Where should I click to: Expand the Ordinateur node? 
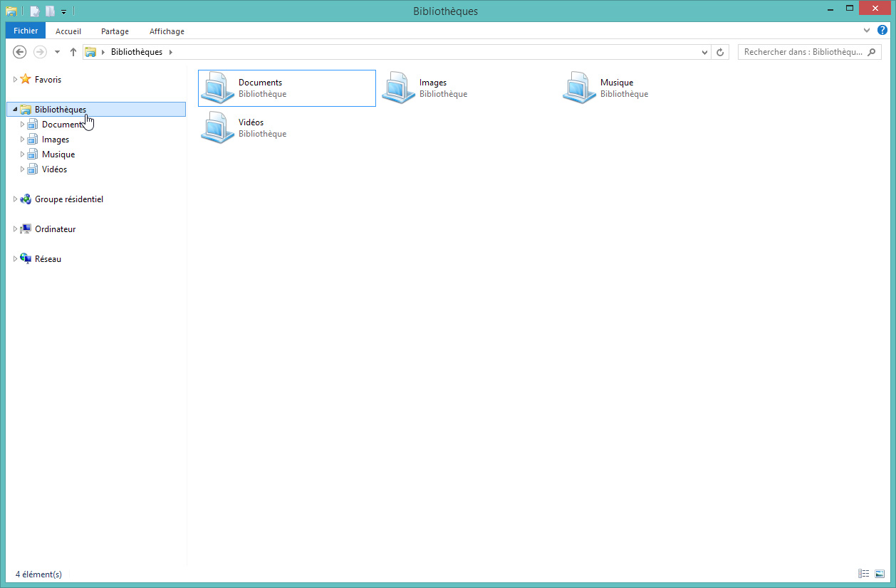click(15, 229)
